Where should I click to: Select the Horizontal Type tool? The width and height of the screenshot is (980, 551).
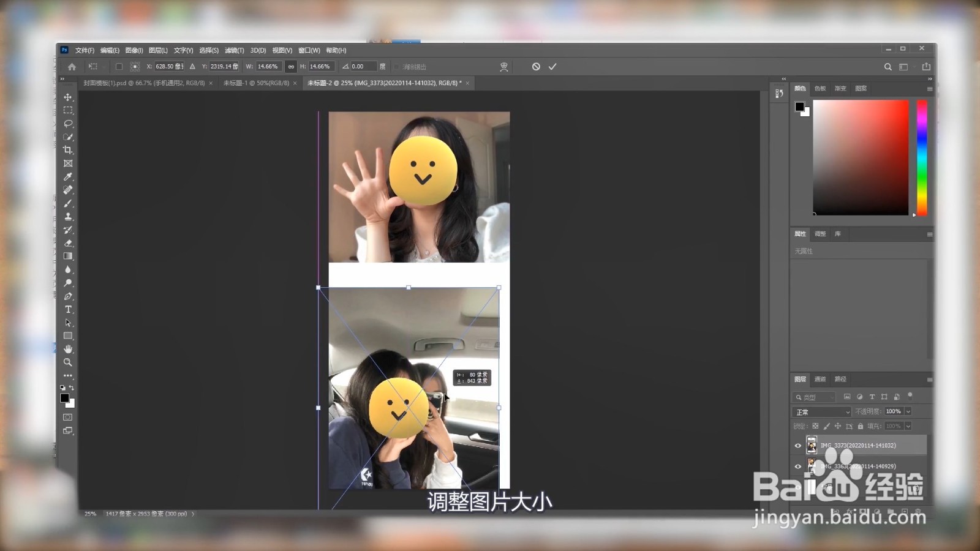(x=68, y=309)
